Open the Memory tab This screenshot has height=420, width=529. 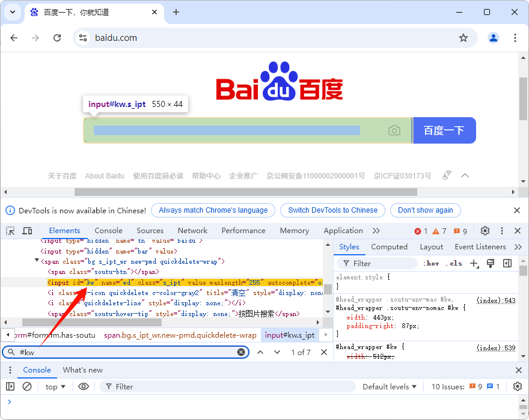[x=294, y=231]
